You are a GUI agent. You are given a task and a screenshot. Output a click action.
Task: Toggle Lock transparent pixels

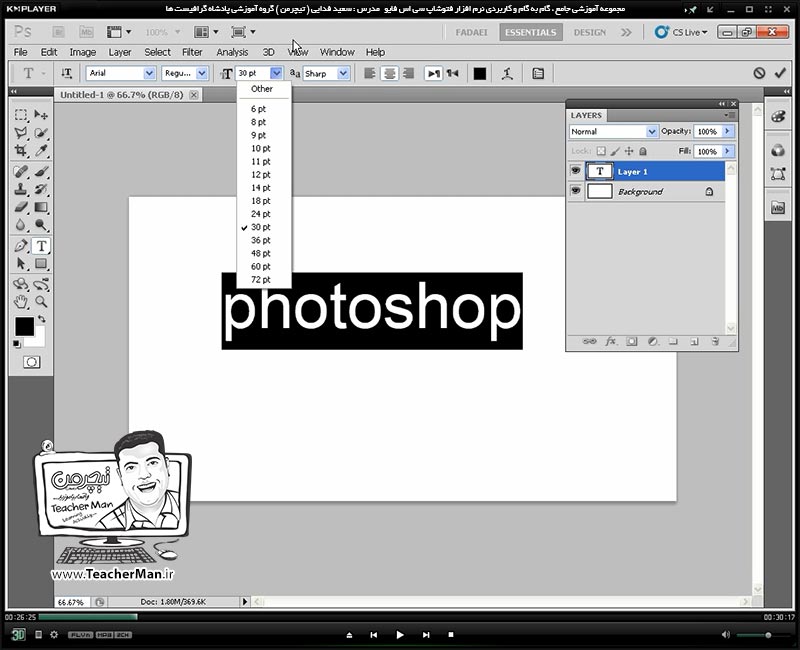[x=602, y=151]
